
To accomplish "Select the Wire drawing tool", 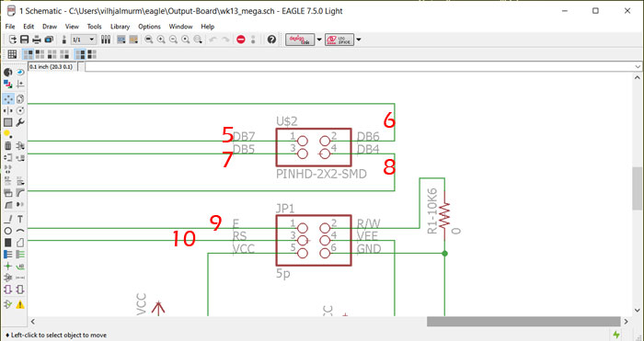I will click(x=7, y=219).
